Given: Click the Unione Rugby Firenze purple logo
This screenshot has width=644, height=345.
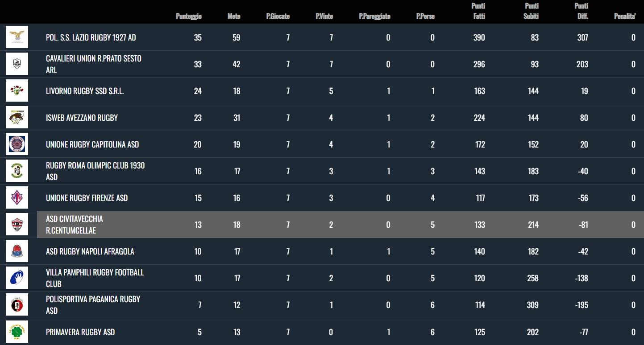Looking at the screenshot, I should tap(17, 198).
